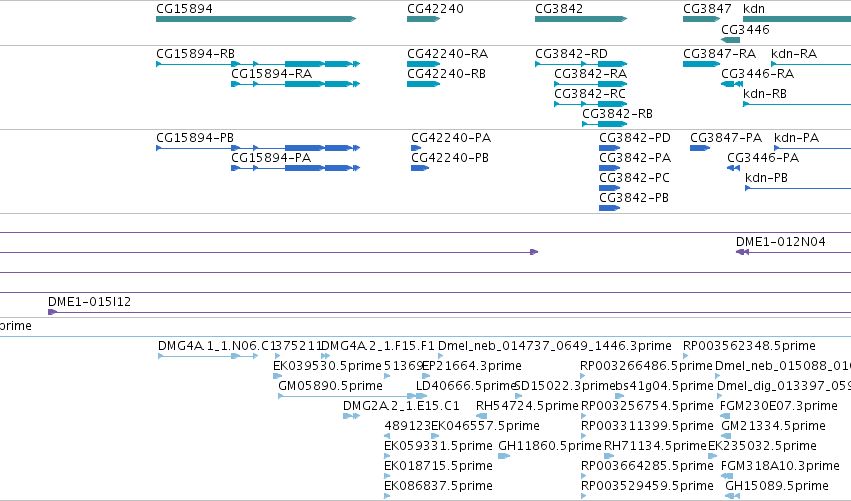
Task: Select the kdn-RA transcript label
Action: pyautogui.click(x=794, y=54)
